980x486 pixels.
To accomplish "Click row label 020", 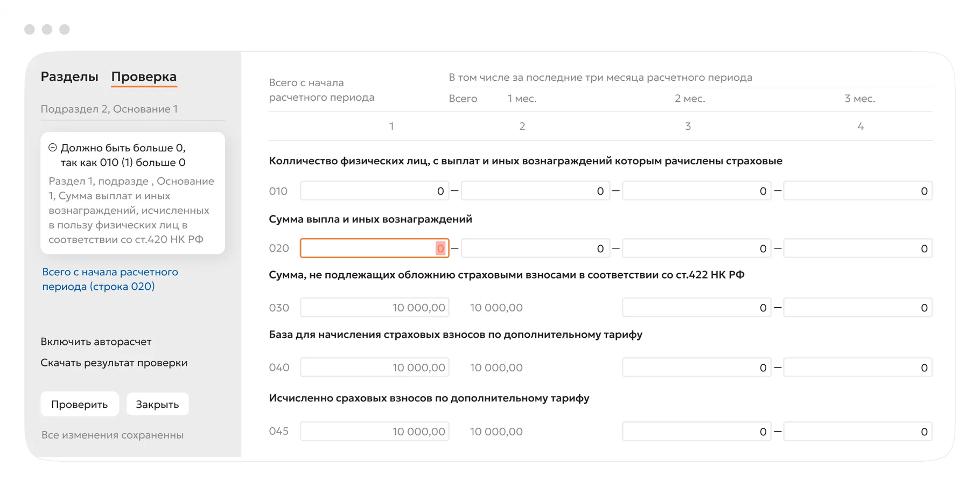I will 279,248.
